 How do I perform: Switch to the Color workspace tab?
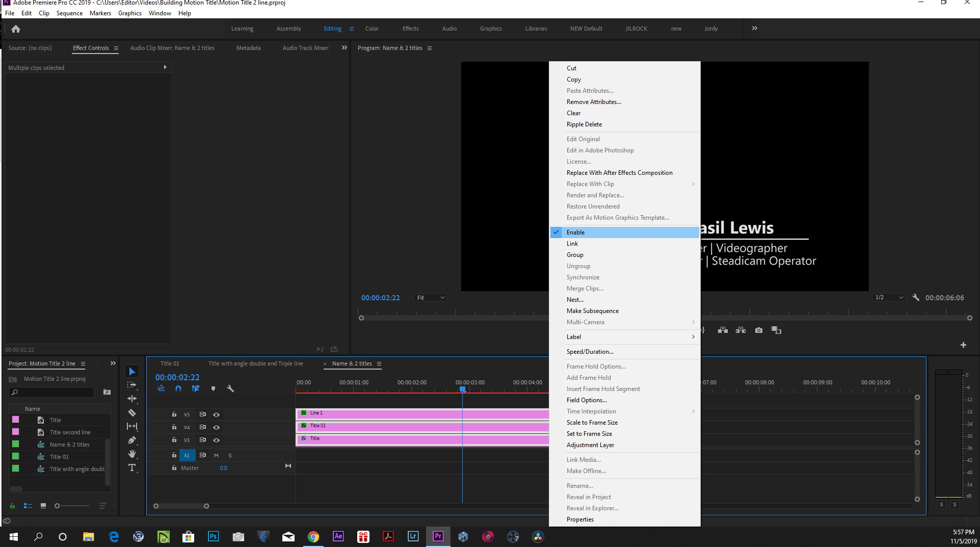372,29
